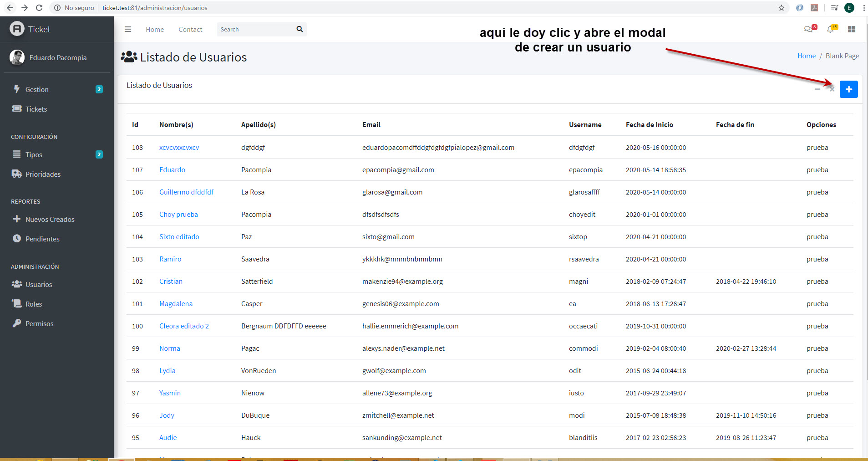
Task: Click the browser back arrow
Action: 10,8
